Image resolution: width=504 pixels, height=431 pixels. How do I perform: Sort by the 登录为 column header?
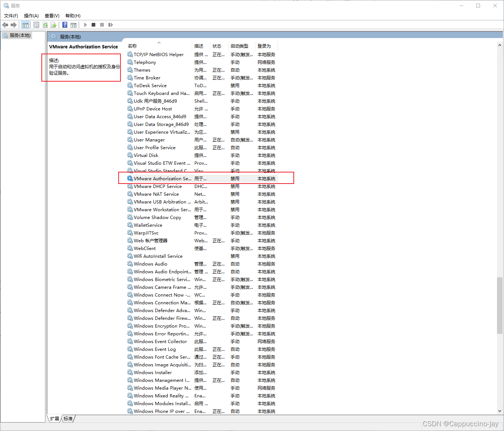[266, 46]
